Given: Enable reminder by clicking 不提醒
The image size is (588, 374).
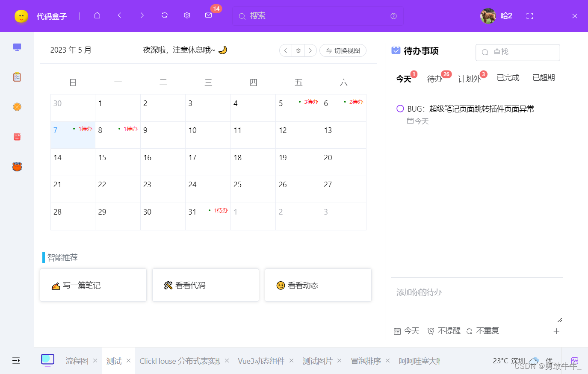Looking at the screenshot, I should 448,330.
